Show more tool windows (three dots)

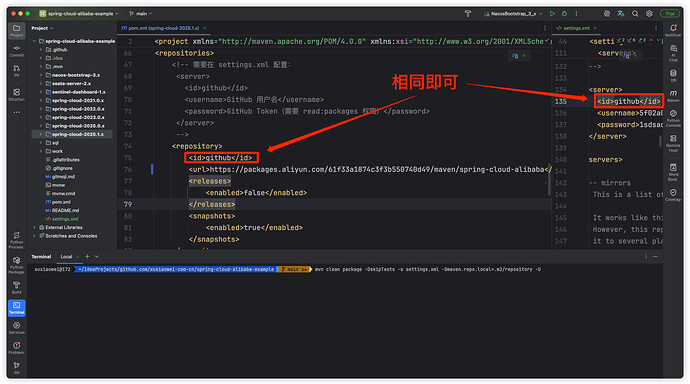tap(16, 113)
